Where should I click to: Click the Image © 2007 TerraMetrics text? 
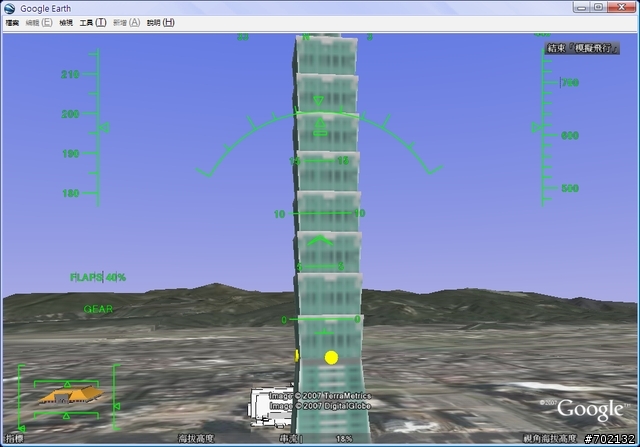pos(320,396)
